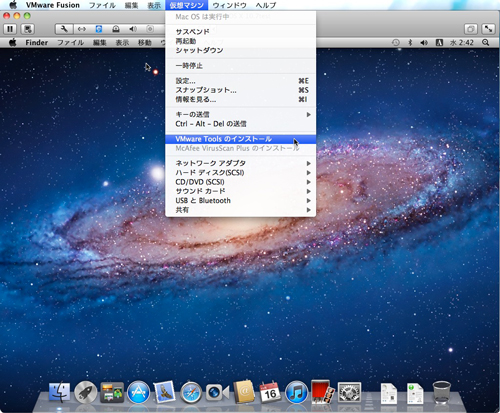Open the guest Apple menu beside Finder

(13, 42)
